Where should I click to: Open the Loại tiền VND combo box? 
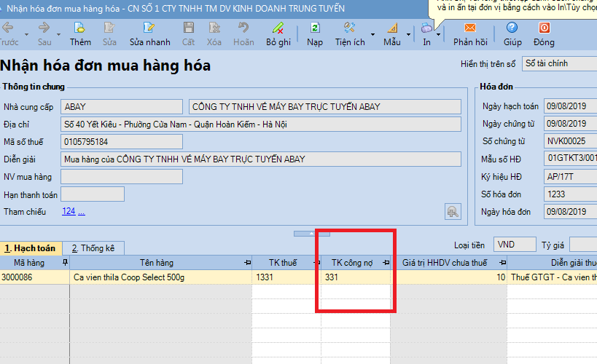coord(515,245)
